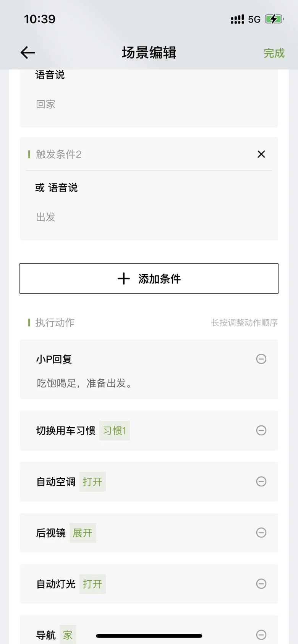This screenshot has height=644, width=298.
Task: Tap the 添加条件 button
Action: point(149,279)
